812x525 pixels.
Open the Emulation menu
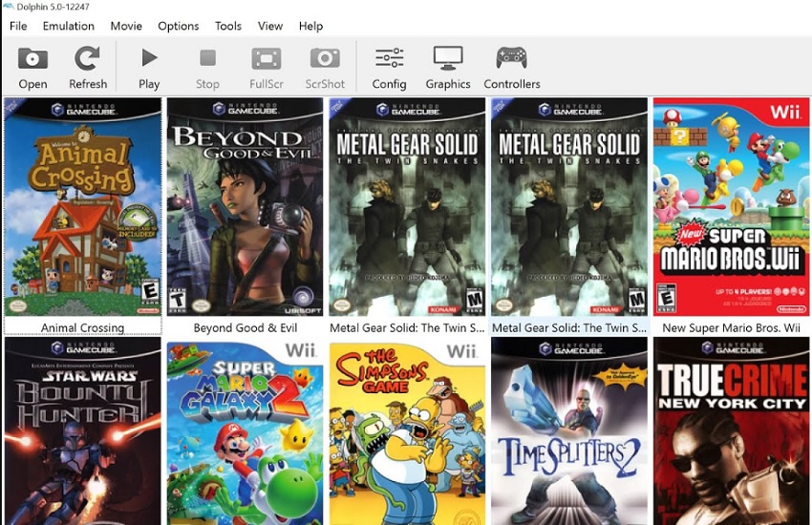[x=69, y=26]
